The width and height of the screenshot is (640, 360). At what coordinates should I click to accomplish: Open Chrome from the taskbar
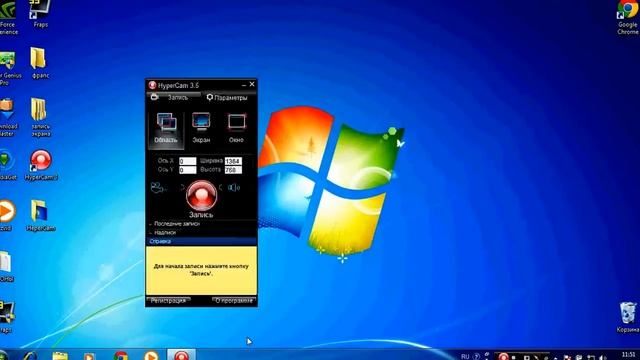(120, 356)
